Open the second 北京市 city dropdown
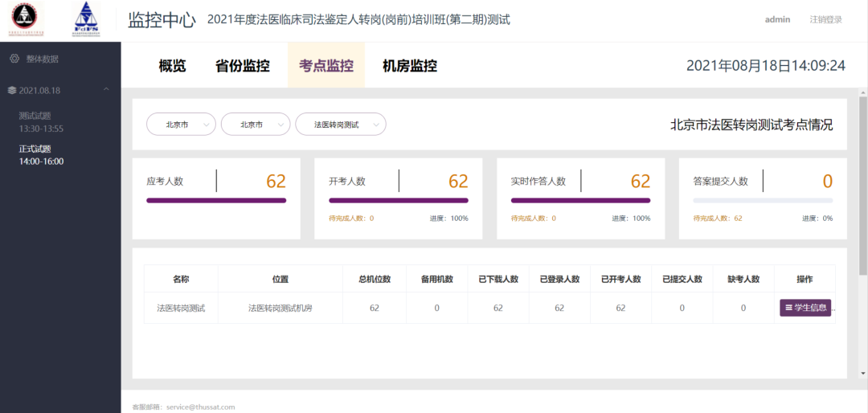 pos(256,125)
